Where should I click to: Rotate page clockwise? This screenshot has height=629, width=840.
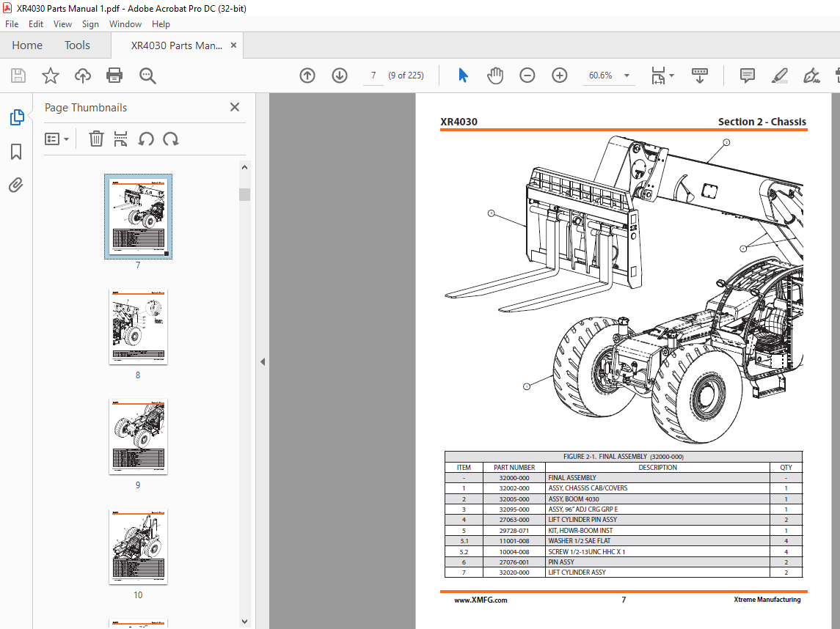pyautogui.click(x=171, y=139)
